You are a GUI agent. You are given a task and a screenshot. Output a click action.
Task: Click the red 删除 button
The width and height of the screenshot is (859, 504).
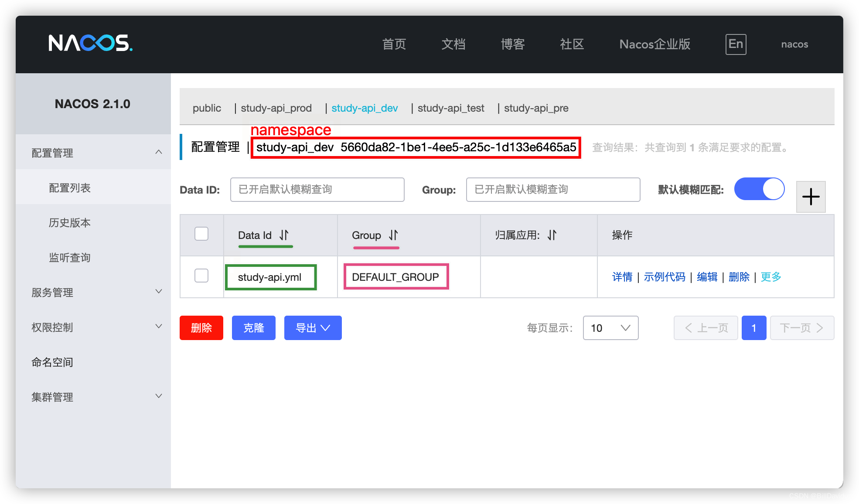pyautogui.click(x=201, y=328)
